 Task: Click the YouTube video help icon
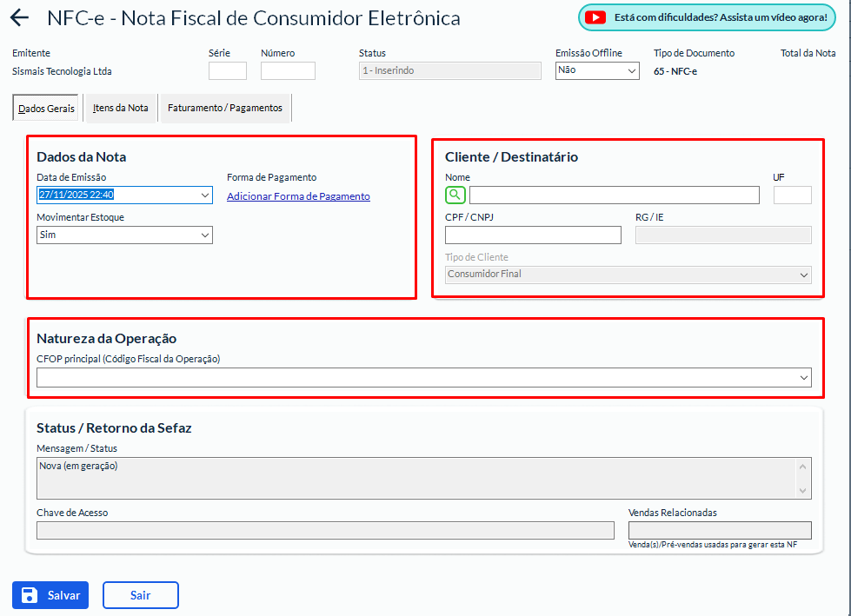(595, 17)
